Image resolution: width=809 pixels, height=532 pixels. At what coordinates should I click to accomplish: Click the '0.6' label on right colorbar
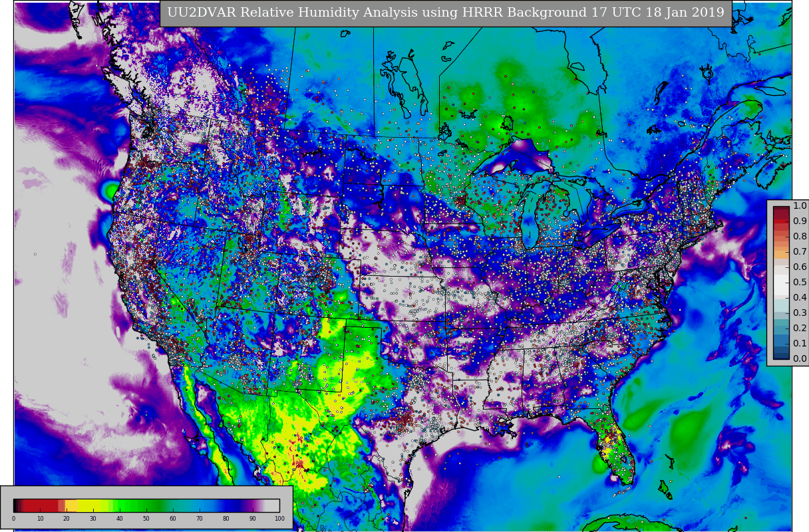point(800,267)
